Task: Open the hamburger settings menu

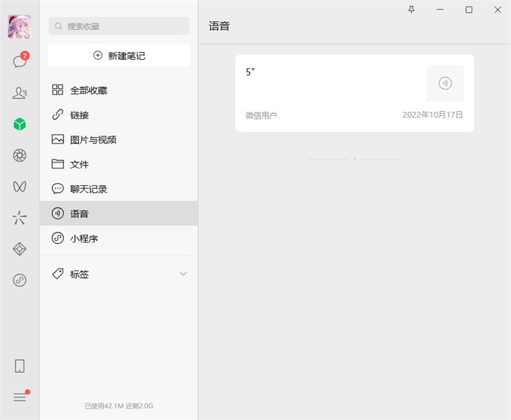Action: 20,397
